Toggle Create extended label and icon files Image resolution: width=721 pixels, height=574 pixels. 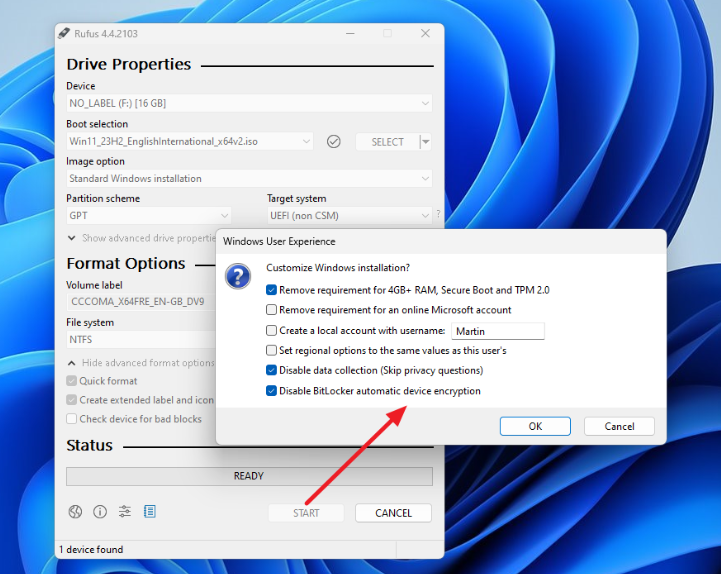(71, 400)
